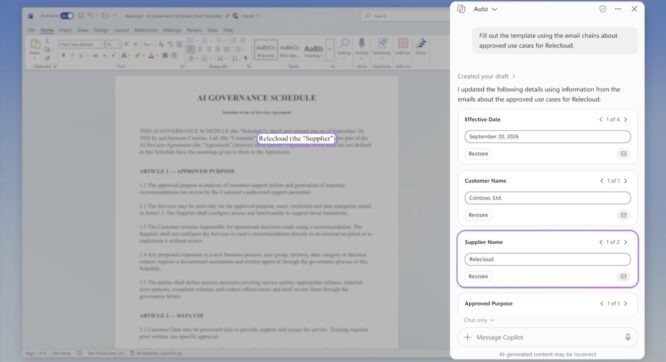Apply the Heading 1 style from gallery
Image resolution: width=666 pixels, height=362 pixels.
pyautogui.click(x=313, y=50)
